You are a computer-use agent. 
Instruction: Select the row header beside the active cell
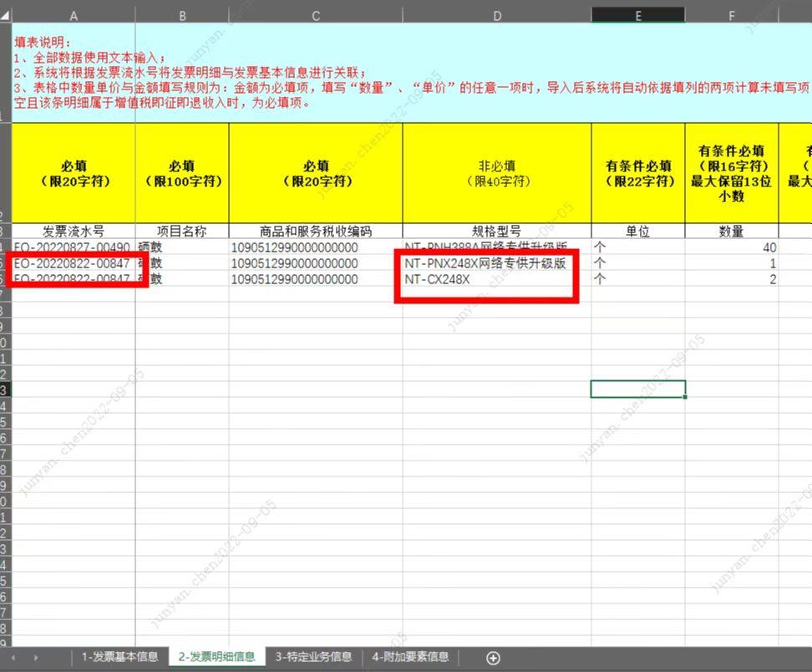tap(7, 389)
